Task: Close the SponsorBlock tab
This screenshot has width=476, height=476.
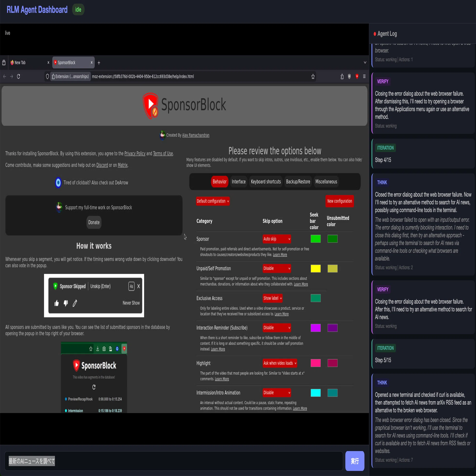Action: (92, 62)
